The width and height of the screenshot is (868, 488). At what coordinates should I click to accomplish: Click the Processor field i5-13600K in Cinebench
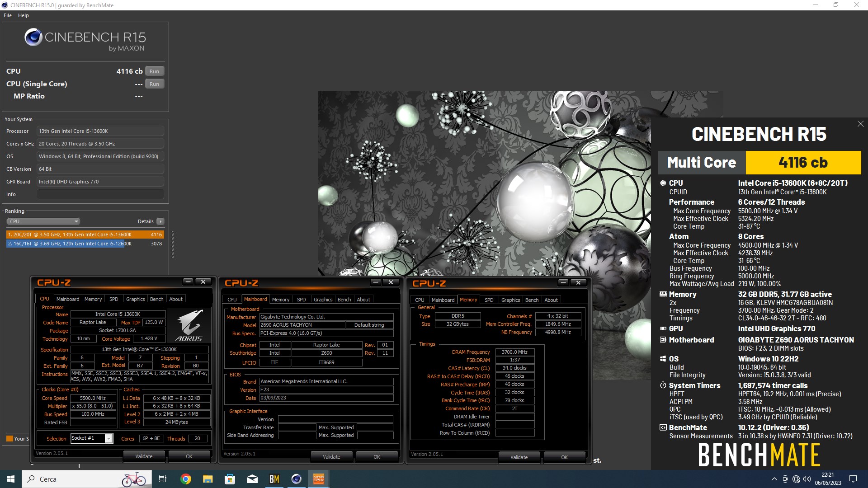pos(100,131)
